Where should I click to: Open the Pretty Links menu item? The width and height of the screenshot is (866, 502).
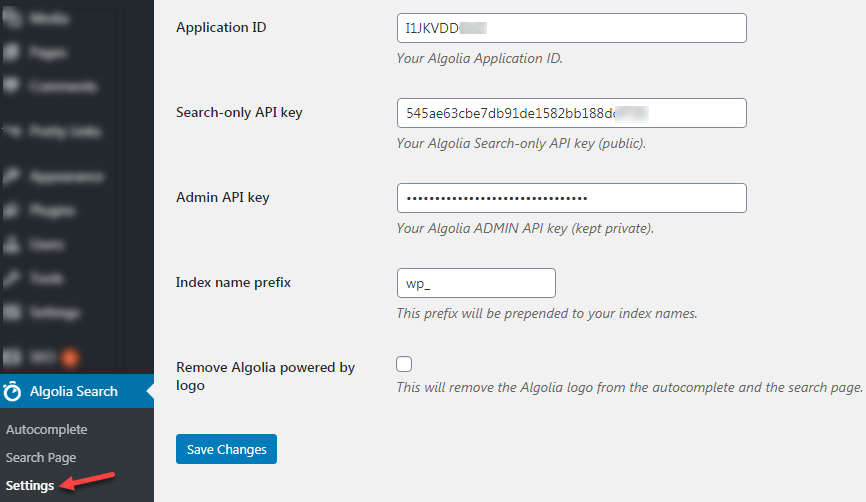click(x=62, y=131)
